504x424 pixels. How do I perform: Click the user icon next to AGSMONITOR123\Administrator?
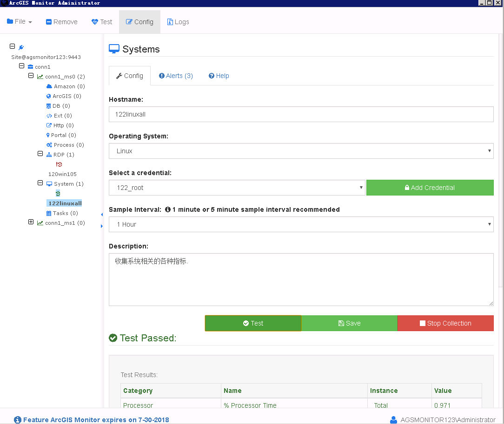393,419
